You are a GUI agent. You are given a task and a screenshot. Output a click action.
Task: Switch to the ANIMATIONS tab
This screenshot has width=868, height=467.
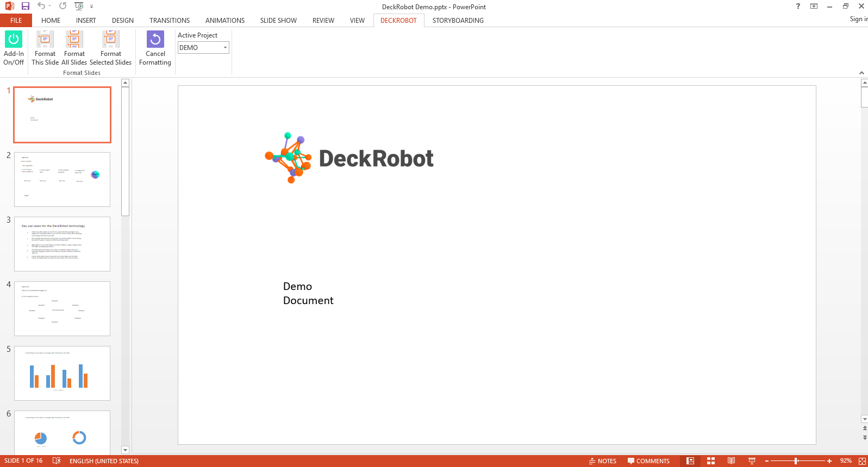coord(225,21)
